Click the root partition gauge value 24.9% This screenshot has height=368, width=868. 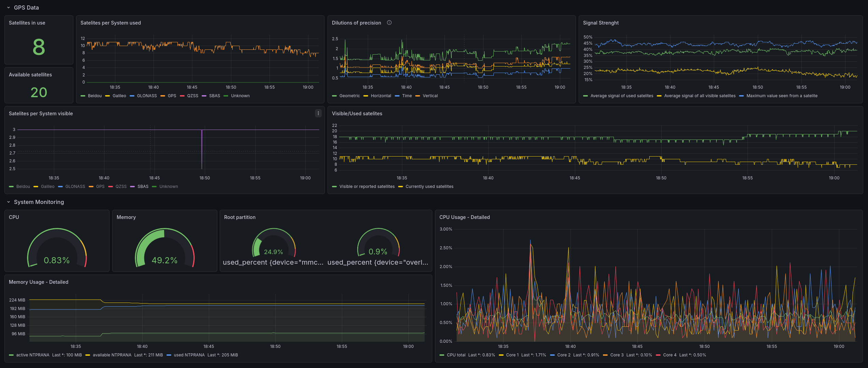[x=274, y=252]
